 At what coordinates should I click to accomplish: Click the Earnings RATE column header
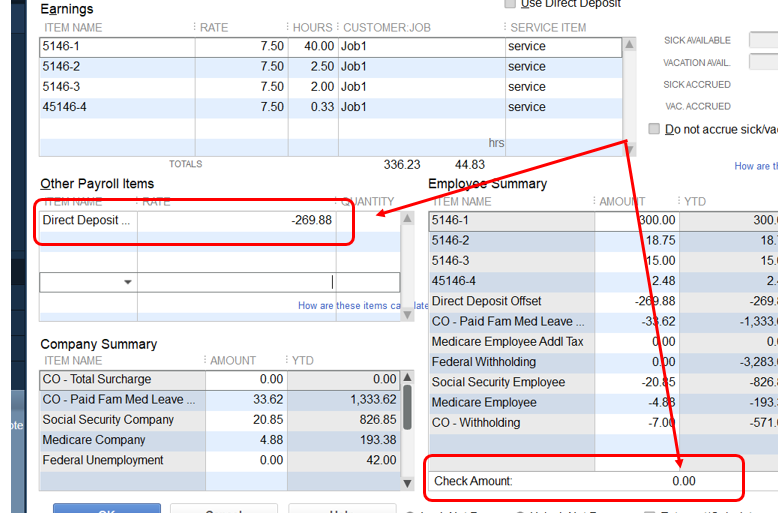tap(214, 28)
